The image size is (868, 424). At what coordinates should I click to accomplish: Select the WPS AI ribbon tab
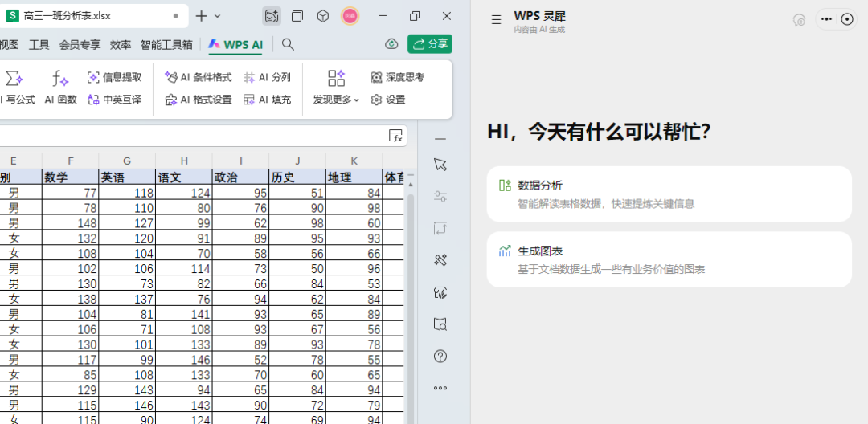(x=235, y=45)
